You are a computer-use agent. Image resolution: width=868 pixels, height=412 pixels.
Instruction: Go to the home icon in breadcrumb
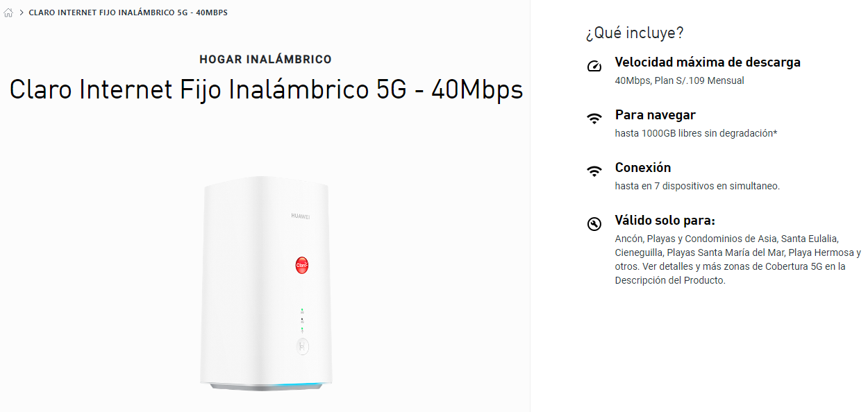point(8,13)
